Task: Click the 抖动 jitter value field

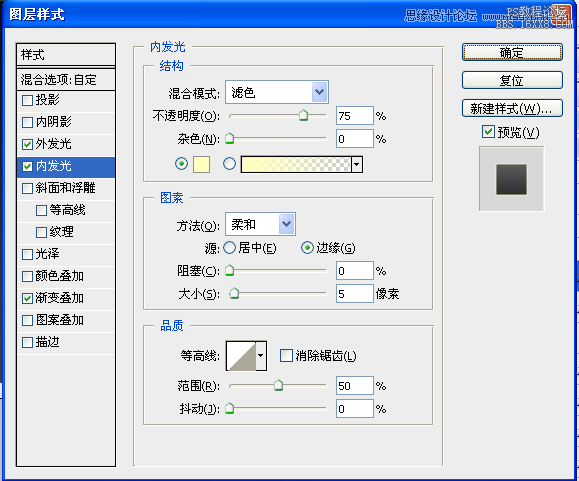Action: click(354, 409)
